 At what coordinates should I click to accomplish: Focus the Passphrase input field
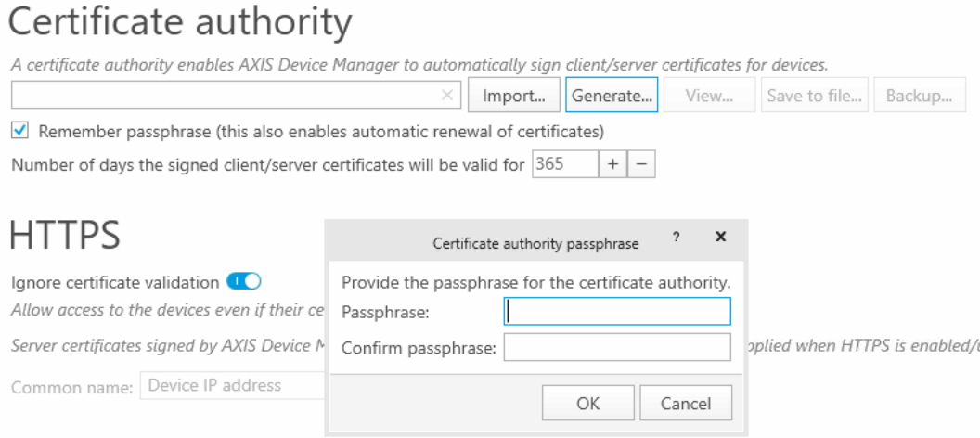(617, 312)
